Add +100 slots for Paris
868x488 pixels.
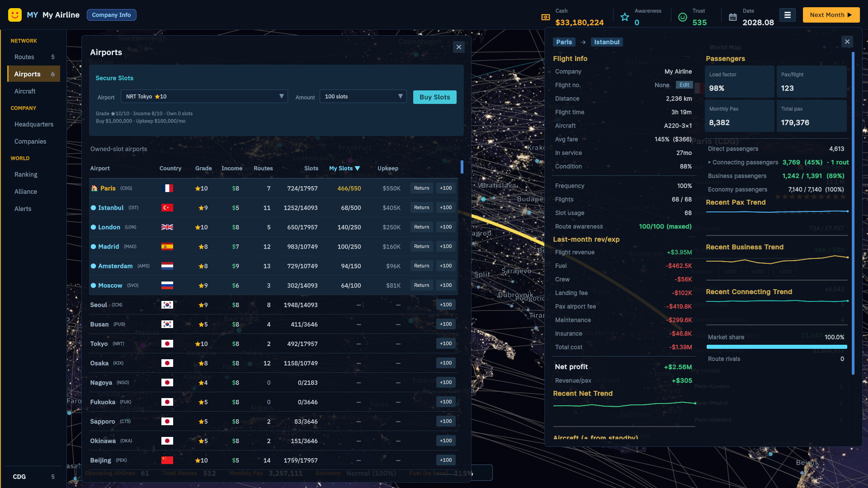point(446,188)
